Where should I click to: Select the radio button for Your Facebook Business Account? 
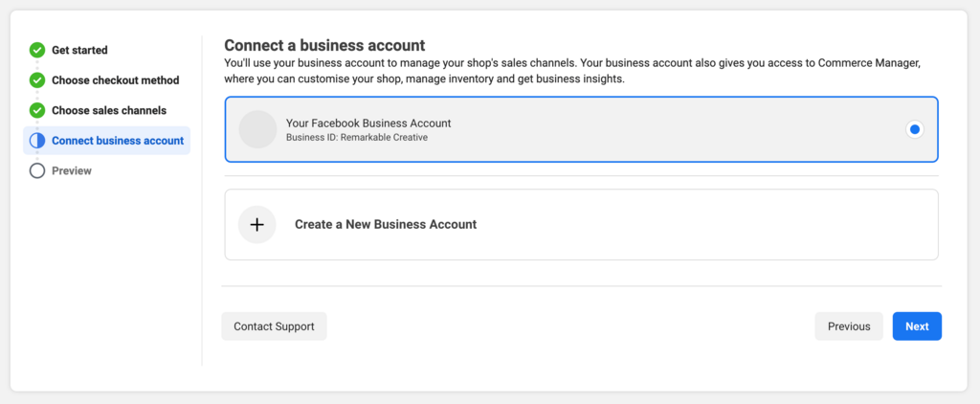(x=915, y=129)
